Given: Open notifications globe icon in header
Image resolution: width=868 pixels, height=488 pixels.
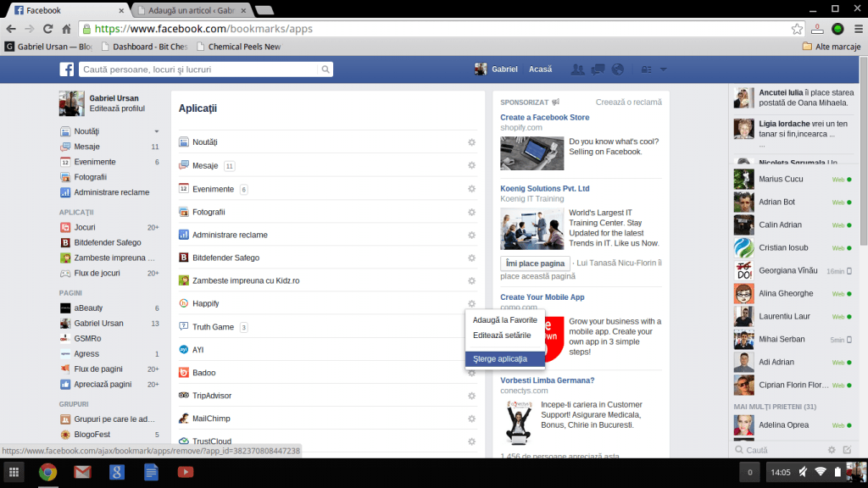Looking at the screenshot, I should pos(618,69).
